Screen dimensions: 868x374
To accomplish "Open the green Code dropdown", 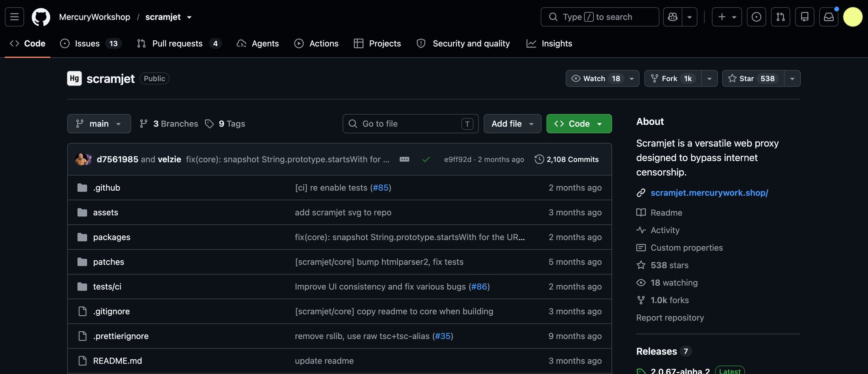I will pos(579,124).
